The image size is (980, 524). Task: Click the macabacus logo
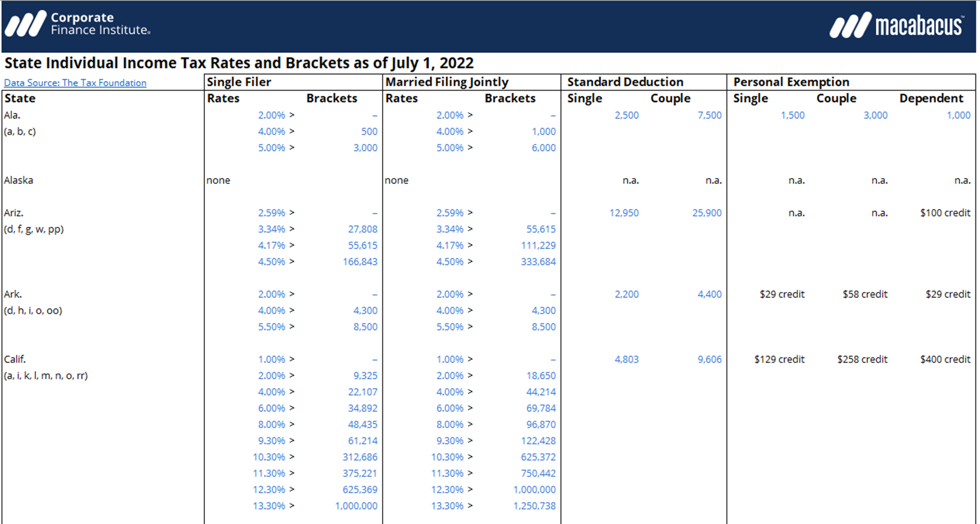point(896,25)
